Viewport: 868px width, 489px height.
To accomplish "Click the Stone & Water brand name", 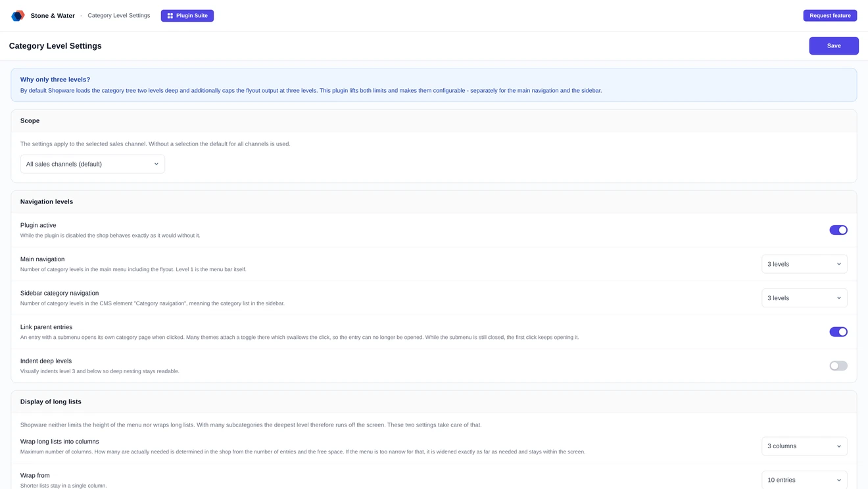I will pos(53,16).
